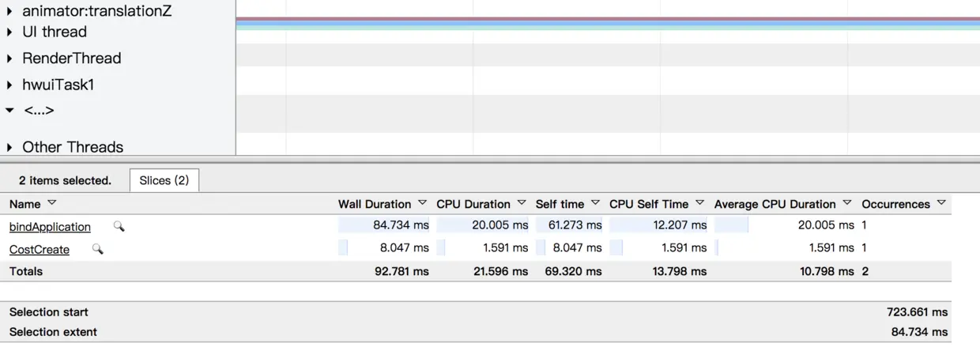This screenshot has width=980, height=351.
Task: Open the bindApplication slice link
Action: tap(50, 227)
